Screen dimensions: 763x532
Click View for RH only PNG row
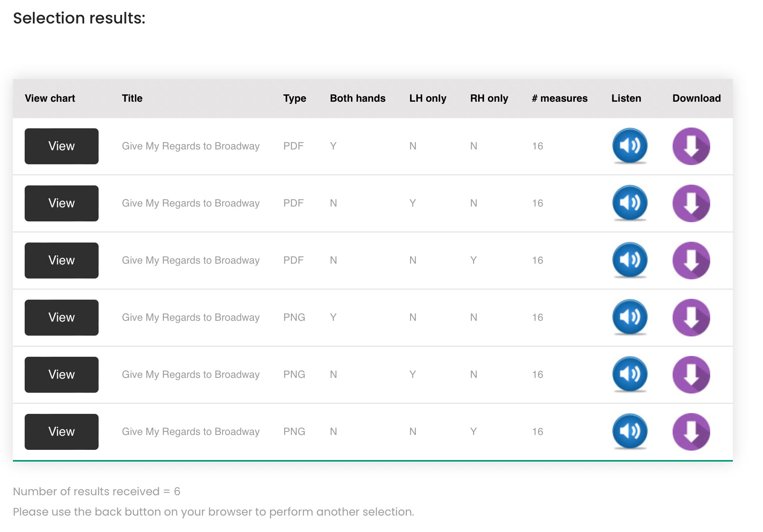coord(61,432)
